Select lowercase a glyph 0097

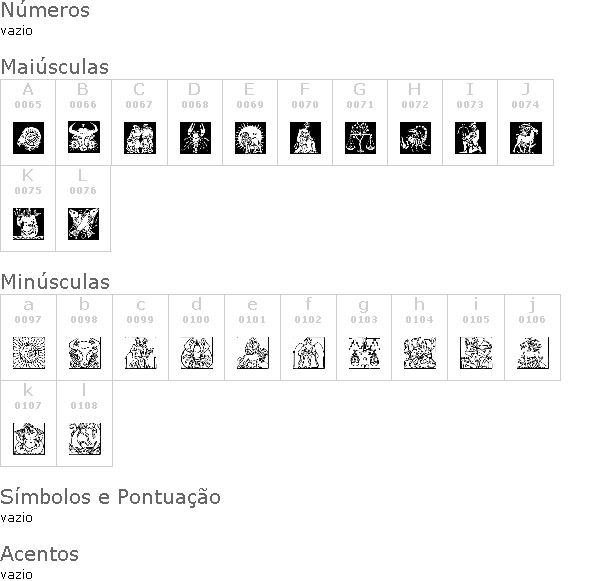29,353
